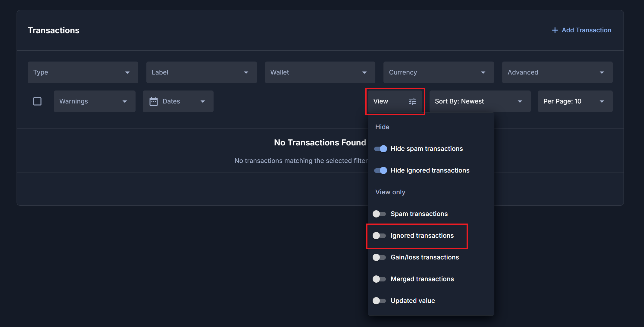Click the Add Transaction link

pos(586,30)
